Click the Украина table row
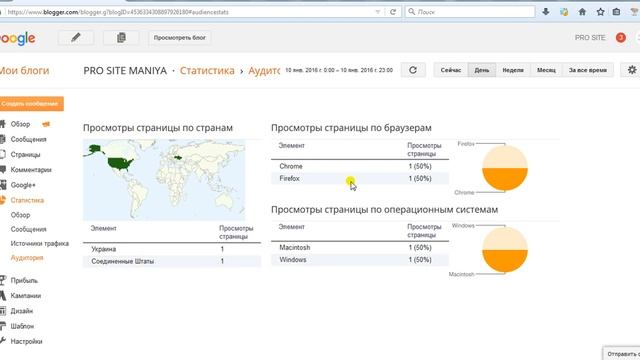640x360 pixels. (172, 249)
